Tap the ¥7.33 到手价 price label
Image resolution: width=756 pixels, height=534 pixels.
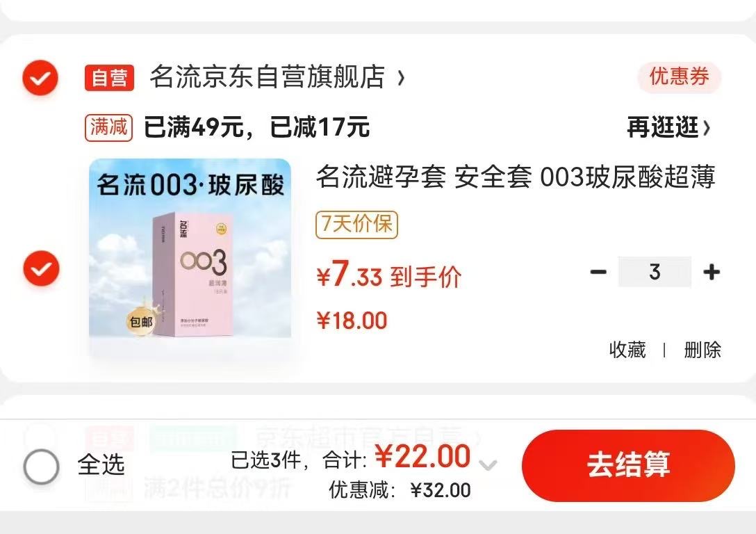pos(389,275)
